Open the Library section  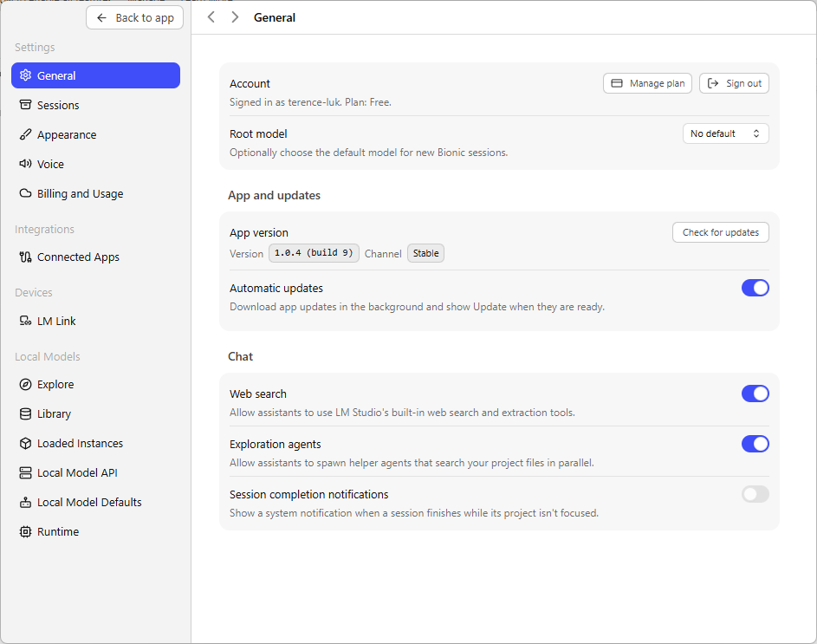[x=96, y=414]
